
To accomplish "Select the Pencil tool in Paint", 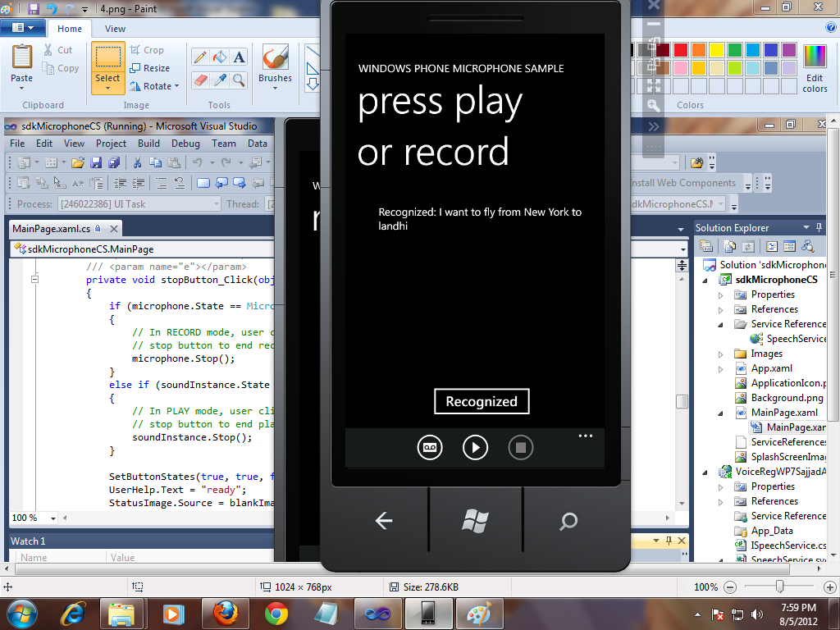I will (200, 57).
